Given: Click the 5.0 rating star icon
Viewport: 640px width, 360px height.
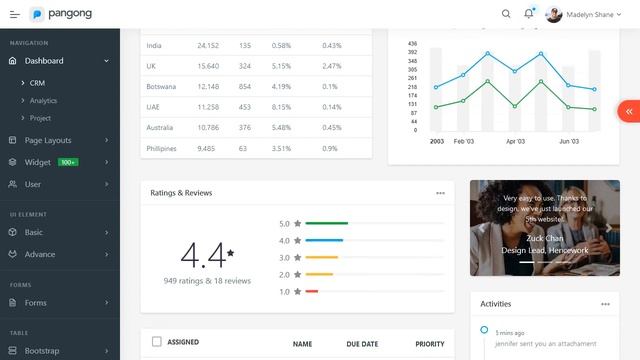Looking at the screenshot, I should 298,223.
